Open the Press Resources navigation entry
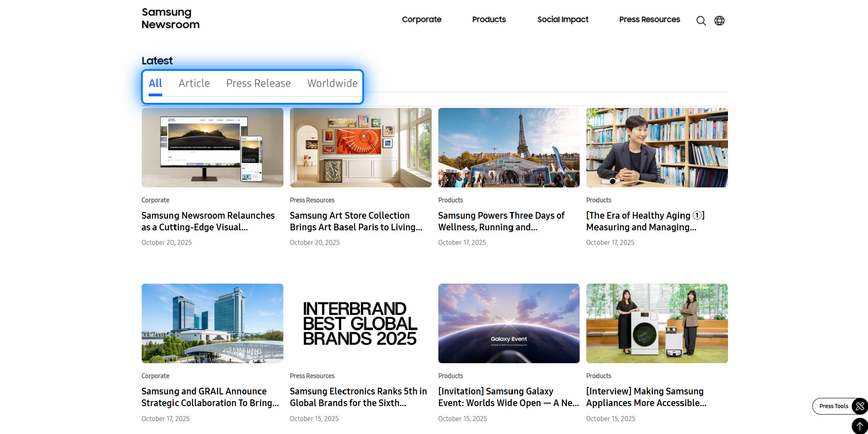868x434 pixels. pos(649,20)
